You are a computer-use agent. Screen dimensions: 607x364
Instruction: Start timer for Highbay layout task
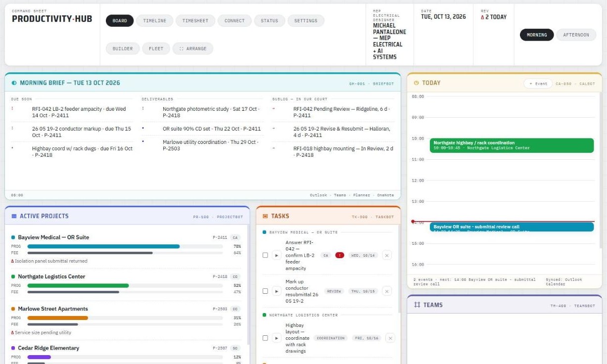(277, 338)
